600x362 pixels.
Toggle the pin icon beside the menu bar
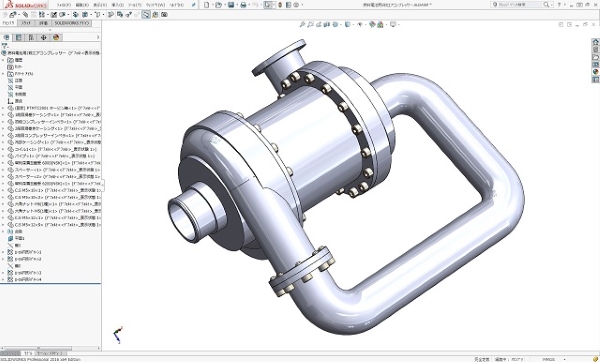pos(194,5)
